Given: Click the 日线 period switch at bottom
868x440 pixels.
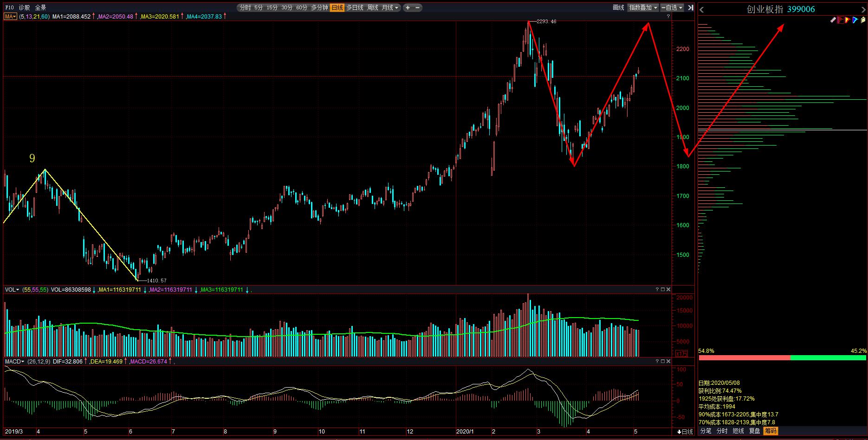Looking at the screenshot, I should tap(685, 432).
